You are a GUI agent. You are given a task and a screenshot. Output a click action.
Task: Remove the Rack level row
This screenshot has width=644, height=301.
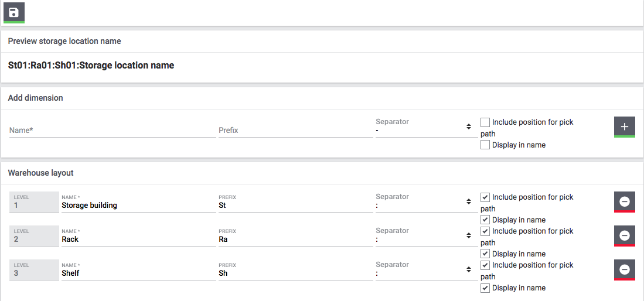[624, 235]
